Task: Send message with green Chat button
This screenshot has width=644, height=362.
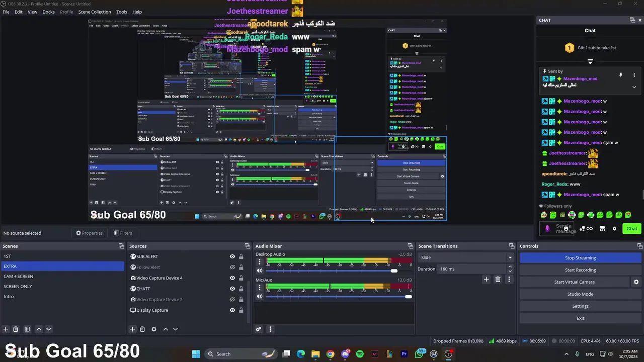Action: (x=631, y=229)
